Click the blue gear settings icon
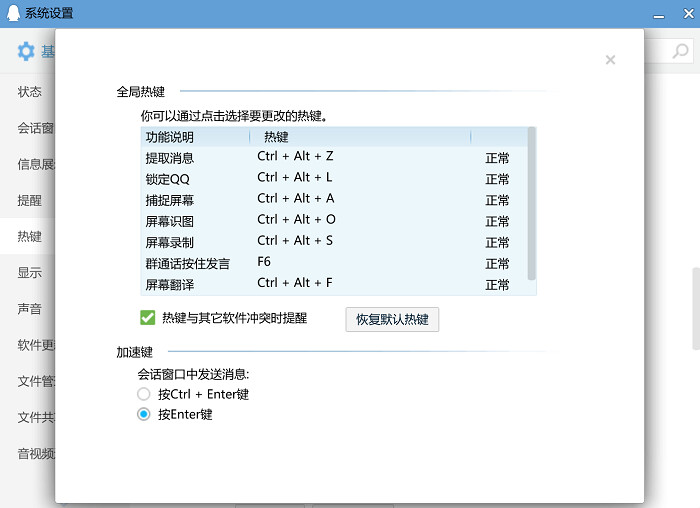 click(x=26, y=51)
